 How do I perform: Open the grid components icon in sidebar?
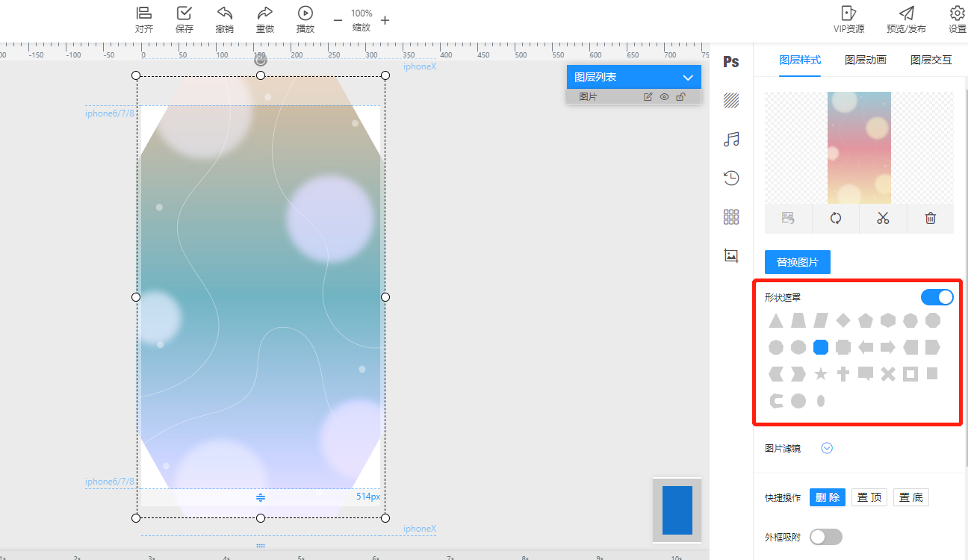[731, 217]
